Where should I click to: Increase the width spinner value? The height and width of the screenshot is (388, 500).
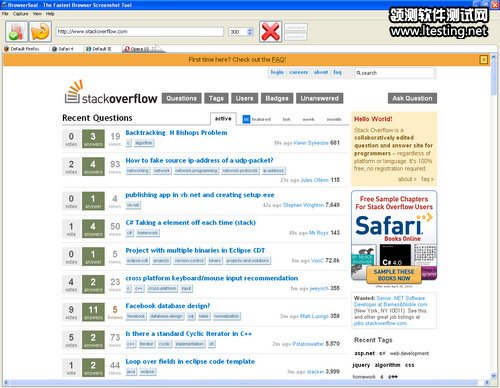(250, 30)
